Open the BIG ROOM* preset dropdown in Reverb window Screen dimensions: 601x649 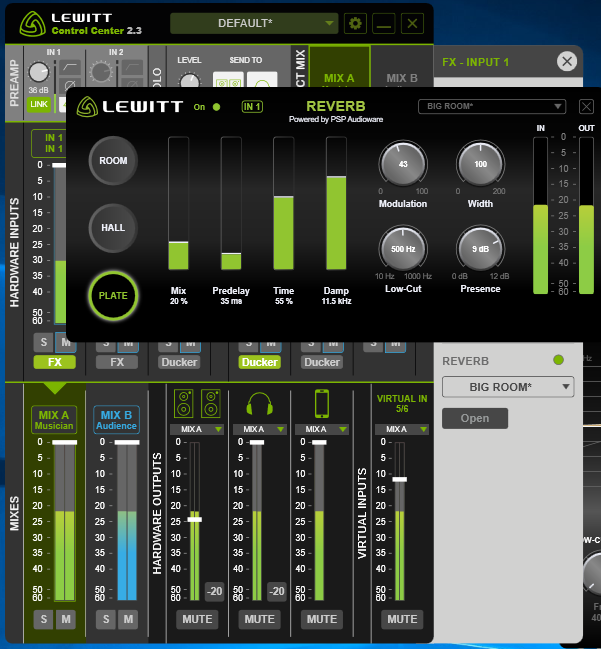[492, 106]
